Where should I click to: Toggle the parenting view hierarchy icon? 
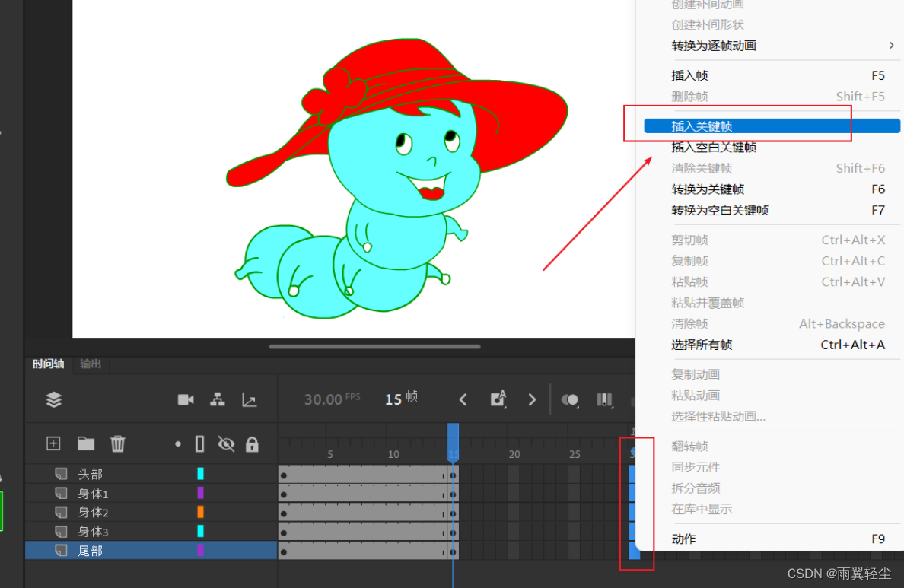point(218,399)
